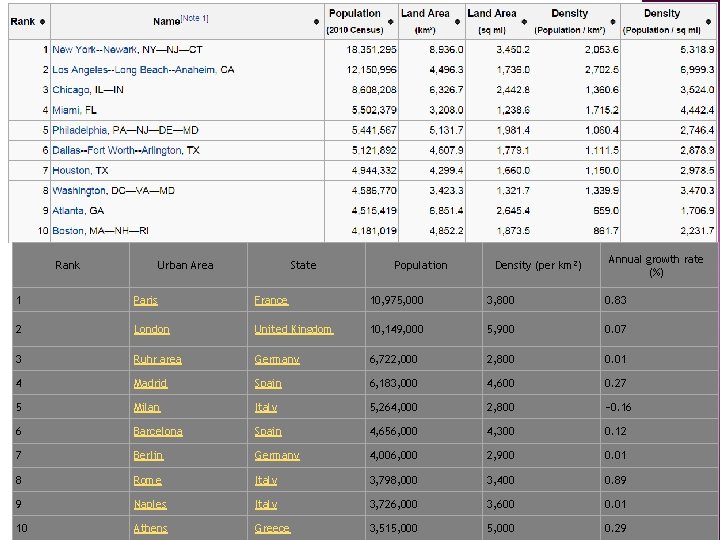This screenshot has height=540, width=720.
Task: Select Houston population 4,944,332
Action: 374,171
